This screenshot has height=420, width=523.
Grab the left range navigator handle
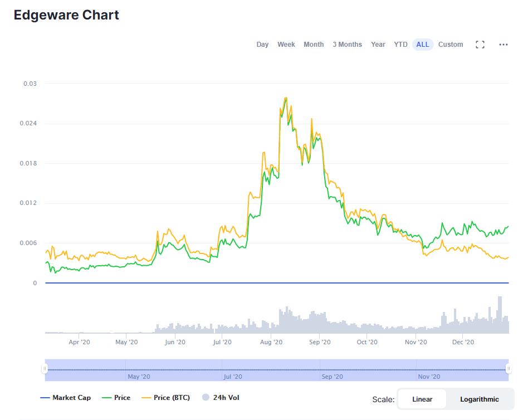pyautogui.click(x=45, y=369)
